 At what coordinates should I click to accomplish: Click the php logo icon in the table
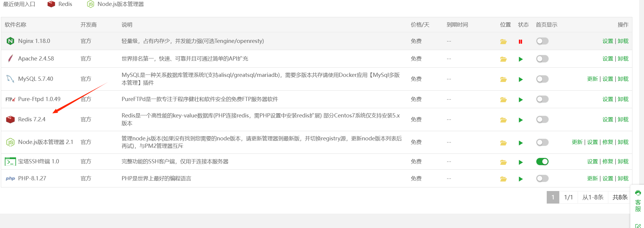tap(10, 178)
